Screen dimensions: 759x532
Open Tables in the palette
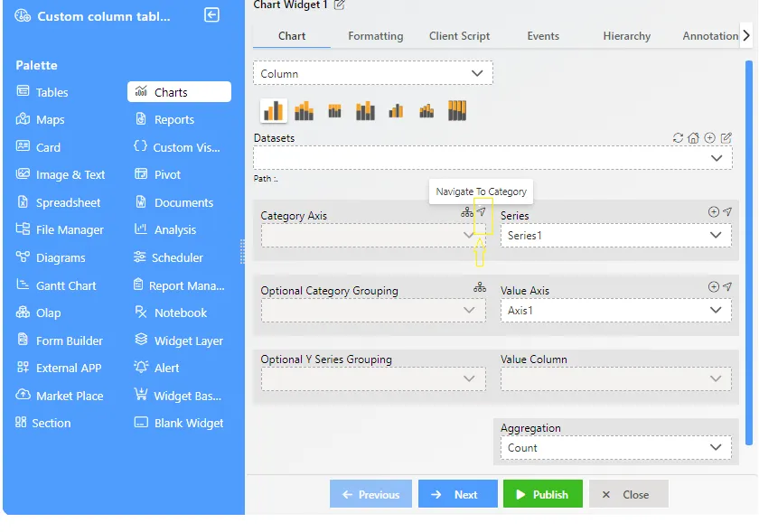[x=42, y=92]
